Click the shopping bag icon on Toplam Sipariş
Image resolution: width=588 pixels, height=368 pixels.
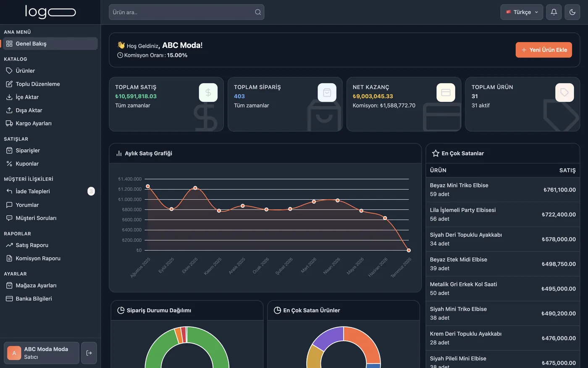tap(327, 93)
